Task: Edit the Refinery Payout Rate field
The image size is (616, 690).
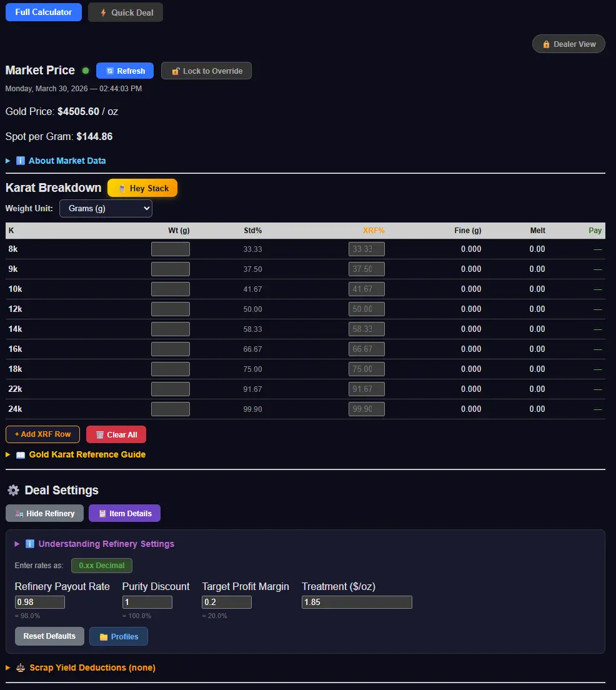Action: pos(39,602)
